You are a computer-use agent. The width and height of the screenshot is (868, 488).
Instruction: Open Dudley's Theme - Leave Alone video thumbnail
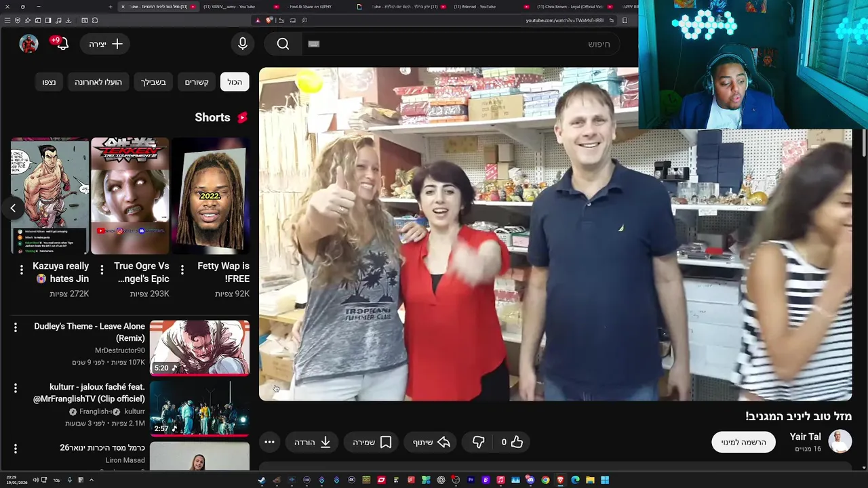(199, 348)
